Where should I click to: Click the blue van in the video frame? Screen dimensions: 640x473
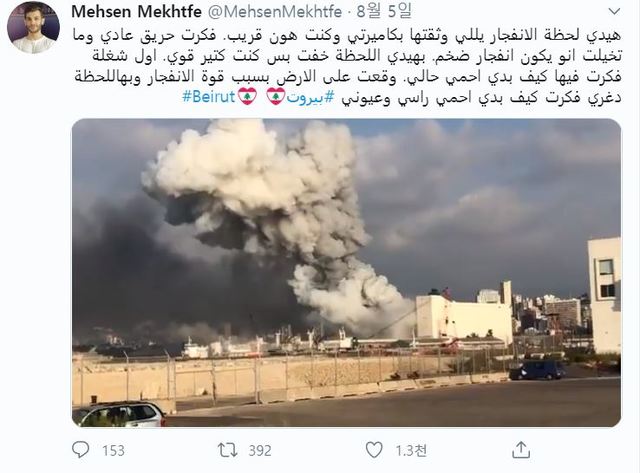click(x=537, y=369)
